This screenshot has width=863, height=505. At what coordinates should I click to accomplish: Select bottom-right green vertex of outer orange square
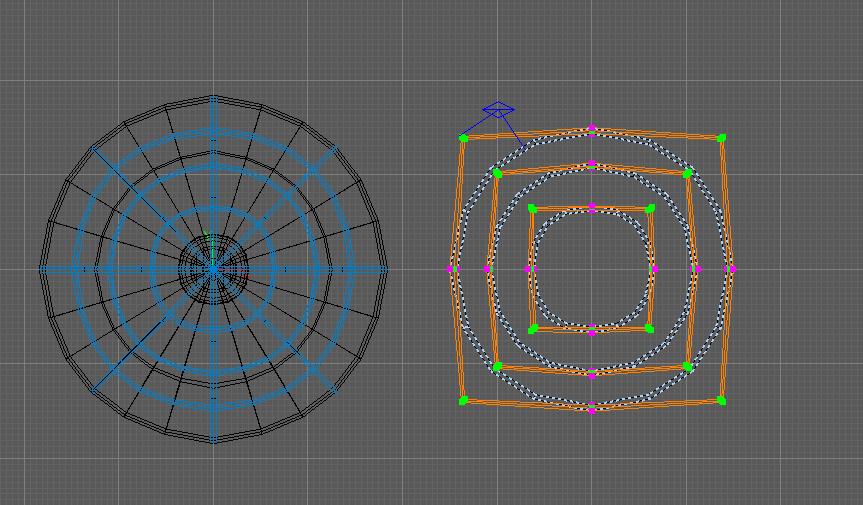(721, 400)
